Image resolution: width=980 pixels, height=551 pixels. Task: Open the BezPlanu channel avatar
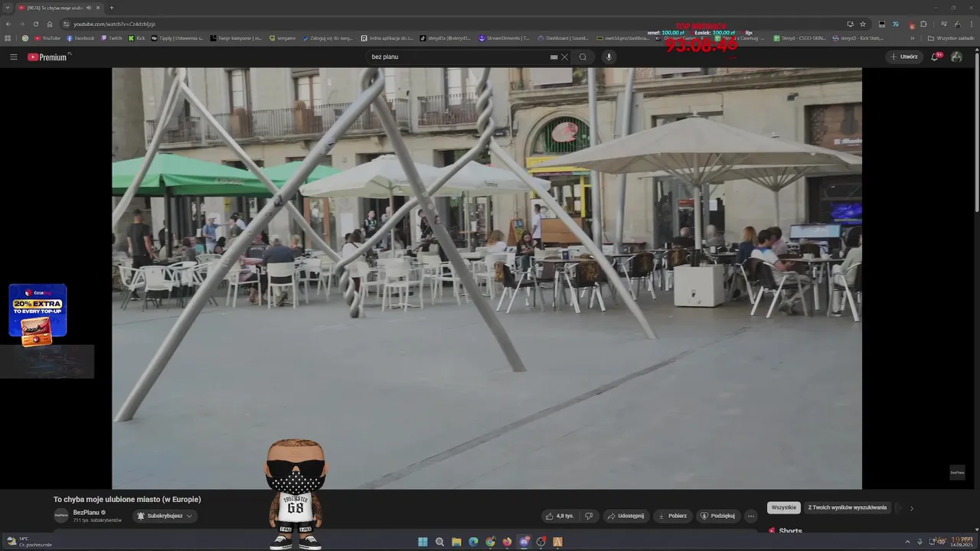[x=61, y=516]
